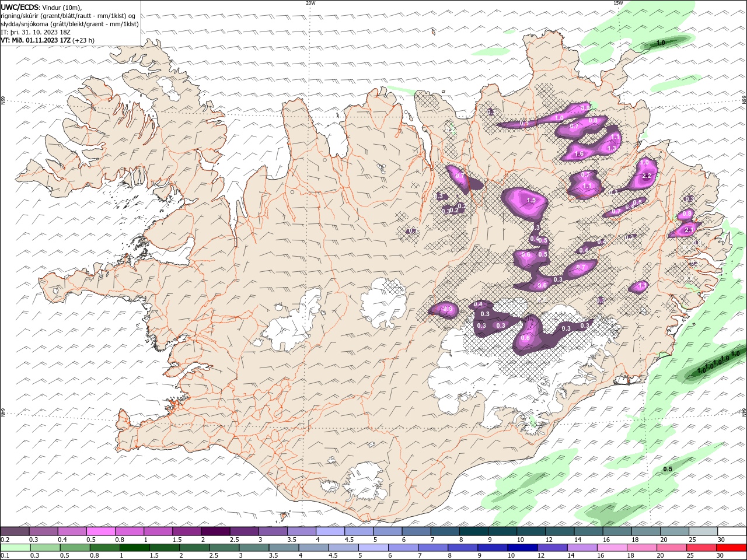This screenshot has height=560, width=747.
Task: Pick lower legend violet swatch between 12 and 14
Action: [552, 548]
